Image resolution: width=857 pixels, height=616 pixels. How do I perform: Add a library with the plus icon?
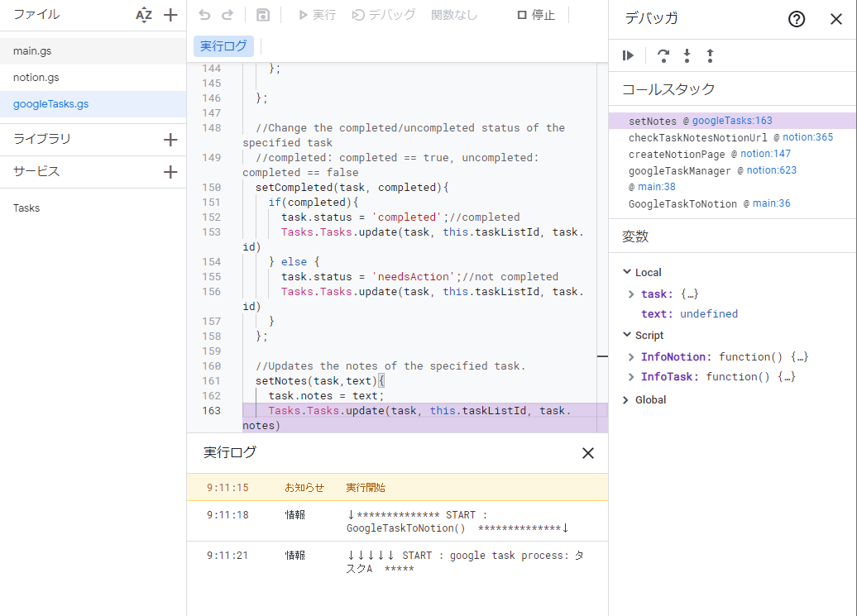(170, 140)
